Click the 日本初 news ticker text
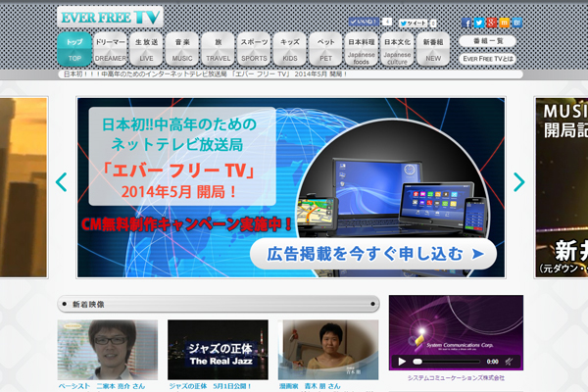Image resolution: width=588 pixels, height=392 pixels. pos(205,74)
